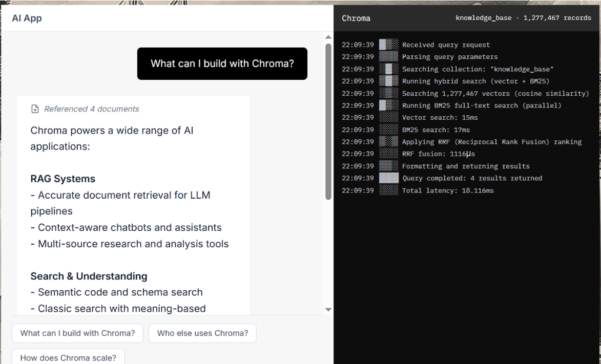
Task: Select the 'BM25 search: 17ms' log line
Action: pyautogui.click(x=436, y=130)
